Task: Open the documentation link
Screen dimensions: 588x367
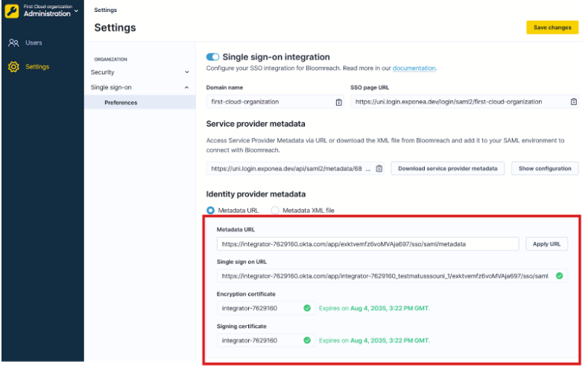Action: click(414, 68)
